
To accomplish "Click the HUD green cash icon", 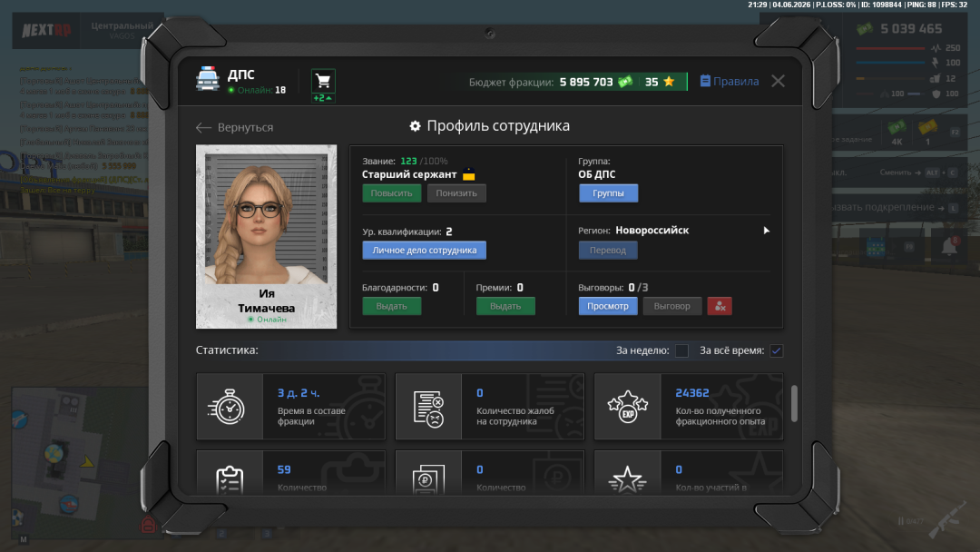I will 865,29.
